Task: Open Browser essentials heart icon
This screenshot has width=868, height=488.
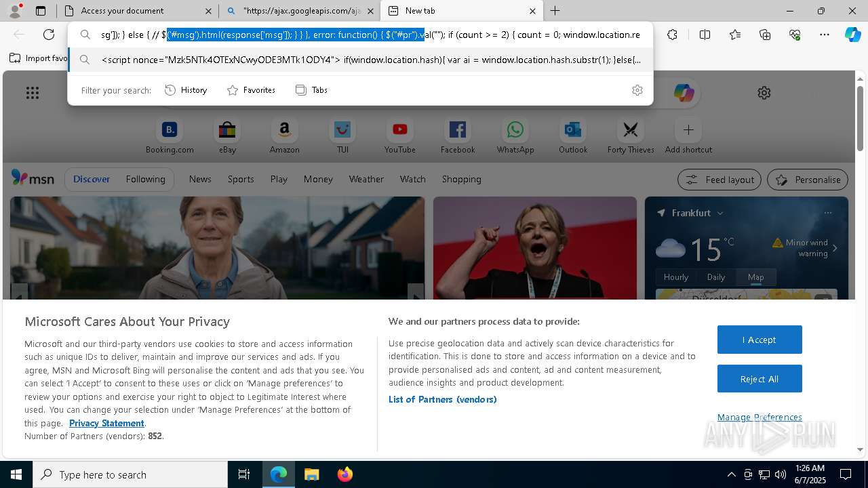Action: click(x=795, y=35)
